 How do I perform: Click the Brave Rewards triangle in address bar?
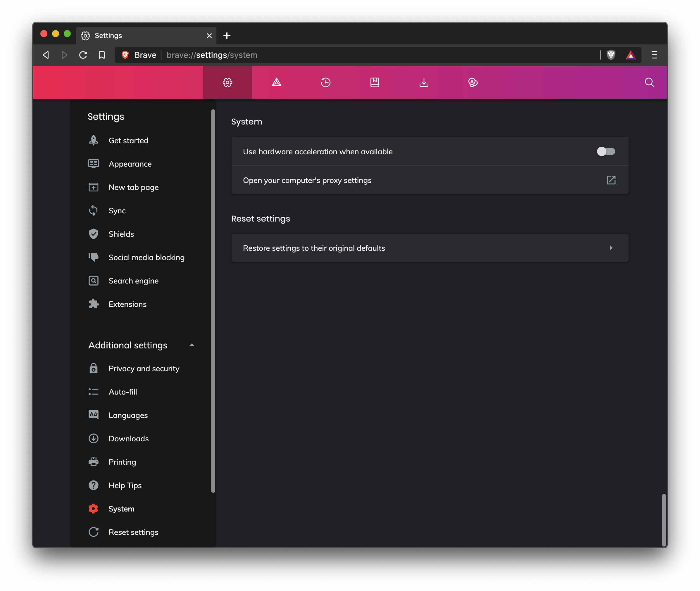[x=631, y=55]
